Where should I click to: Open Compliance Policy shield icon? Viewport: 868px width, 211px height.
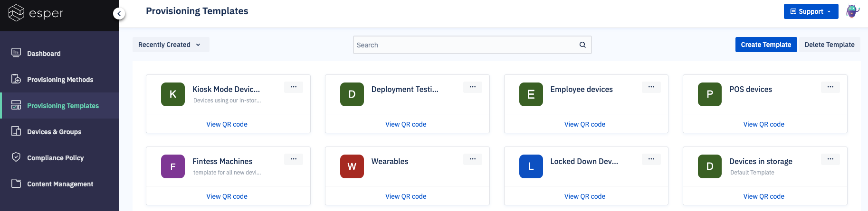click(x=16, y=157)
